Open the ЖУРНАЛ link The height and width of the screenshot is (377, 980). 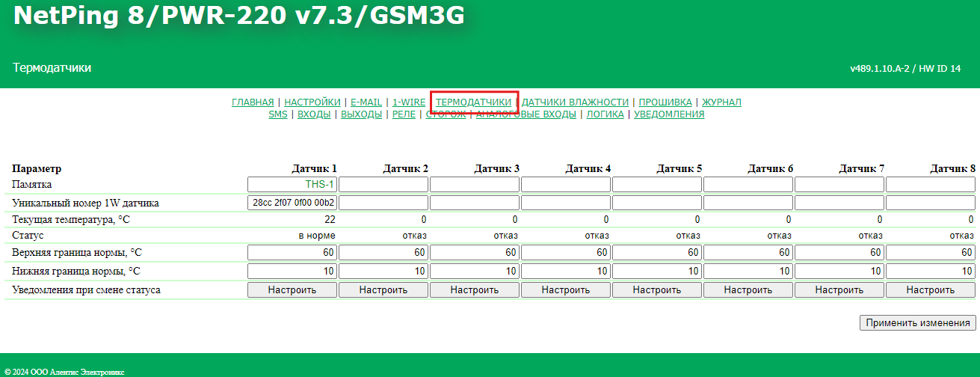pos(721,102)
